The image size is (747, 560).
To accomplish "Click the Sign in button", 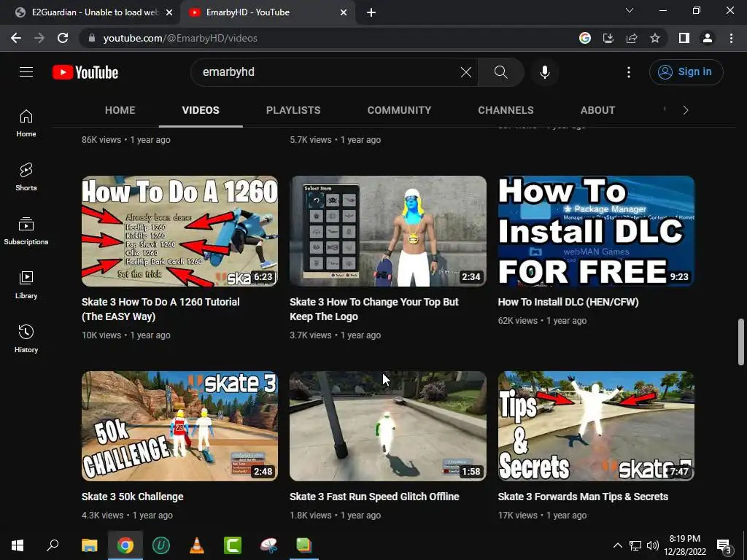I will [686, 72].
